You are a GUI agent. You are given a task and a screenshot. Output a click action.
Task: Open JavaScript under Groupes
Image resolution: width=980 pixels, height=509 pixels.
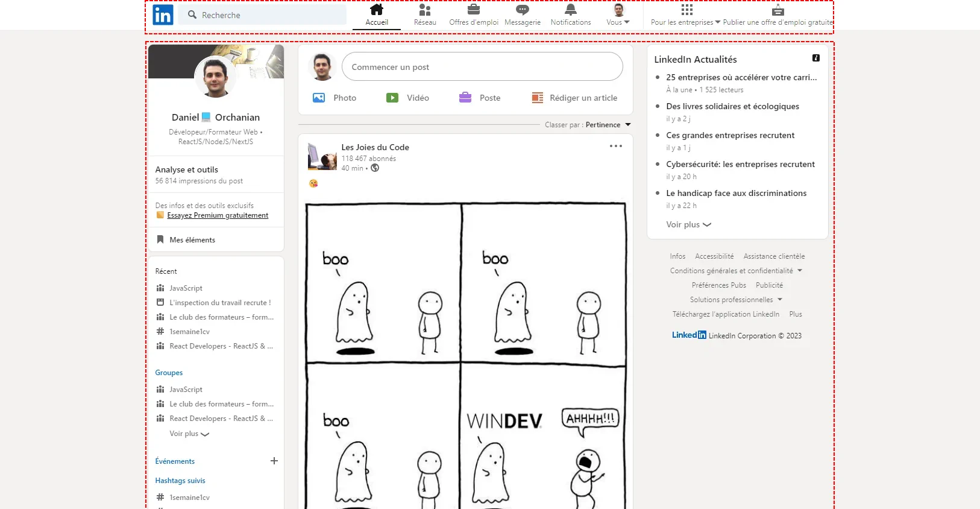click(186, 390)
